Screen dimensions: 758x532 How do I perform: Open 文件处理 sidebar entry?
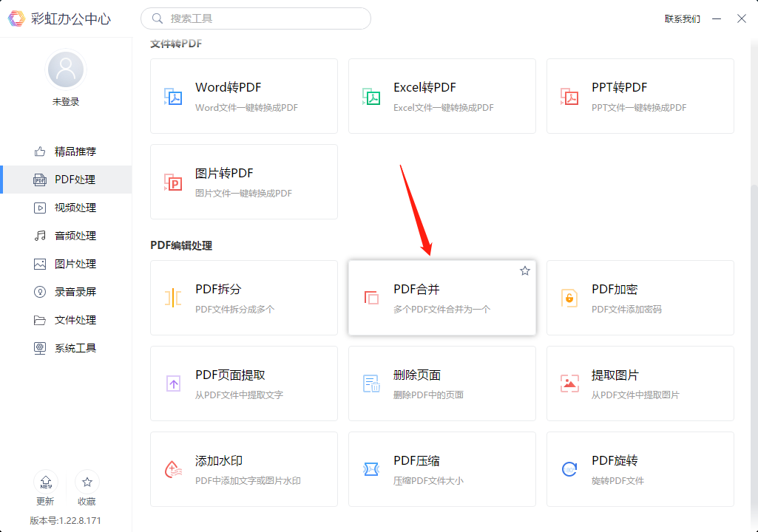click(66, 321)
